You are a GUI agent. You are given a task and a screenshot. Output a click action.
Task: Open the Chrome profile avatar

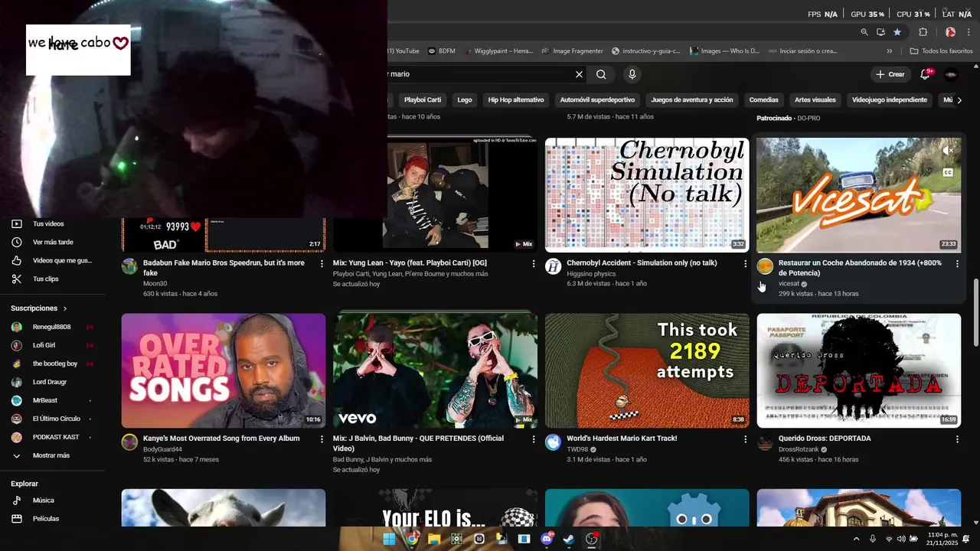pos(950,32)
